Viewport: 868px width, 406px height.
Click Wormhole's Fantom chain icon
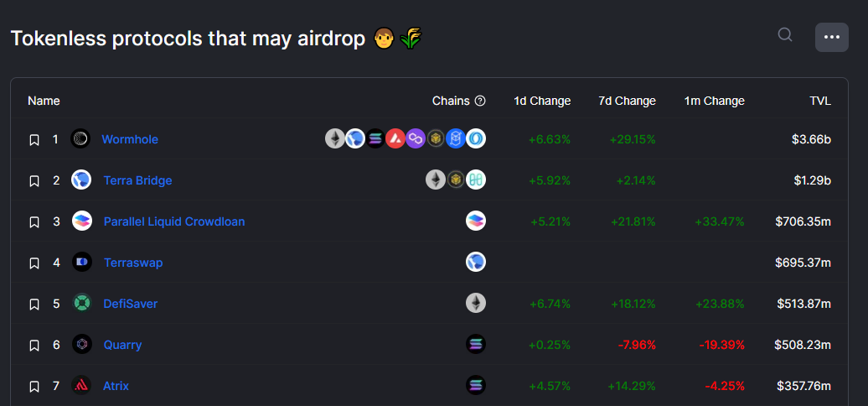[x=455, y=138]
